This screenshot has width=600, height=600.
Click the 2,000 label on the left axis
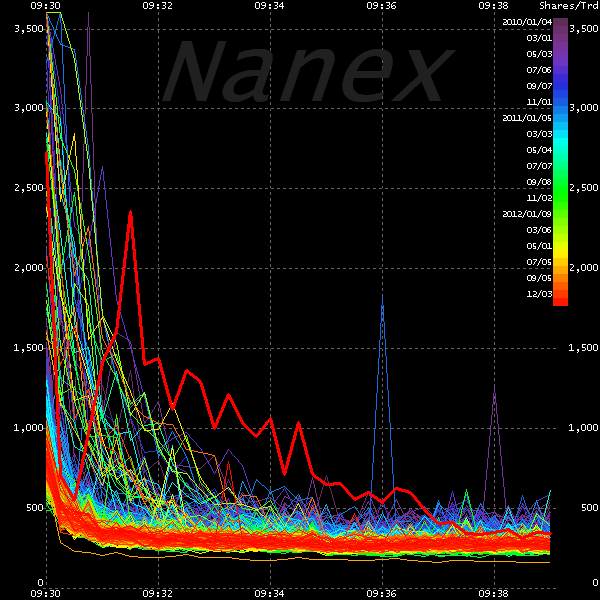(x=28, y=267)
